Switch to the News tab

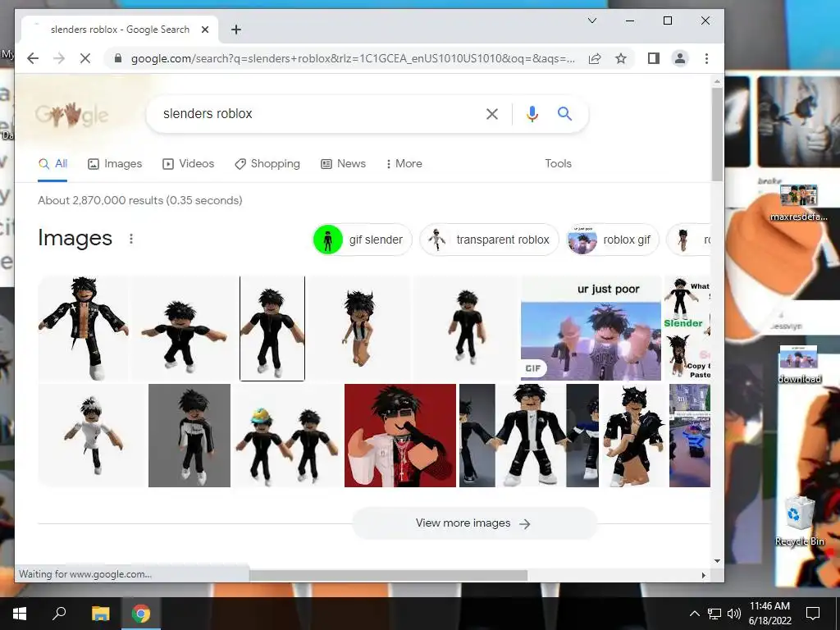[343, 164]
